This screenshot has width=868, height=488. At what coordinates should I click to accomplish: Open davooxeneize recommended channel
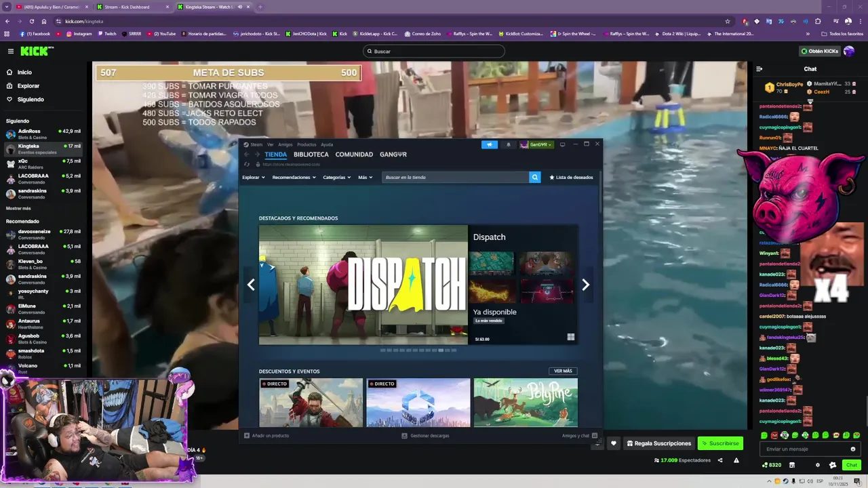(43, 234)
